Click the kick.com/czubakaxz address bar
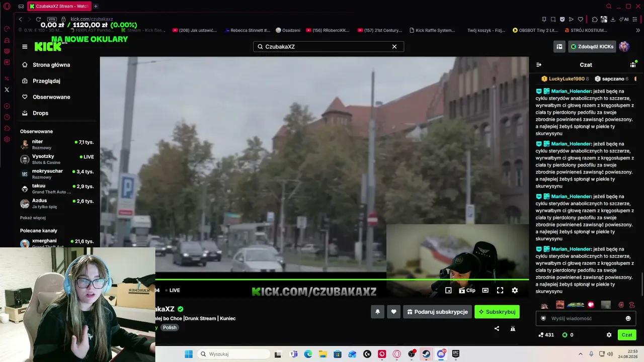Screen dimensions: 644x362 (x=92, y=19)
